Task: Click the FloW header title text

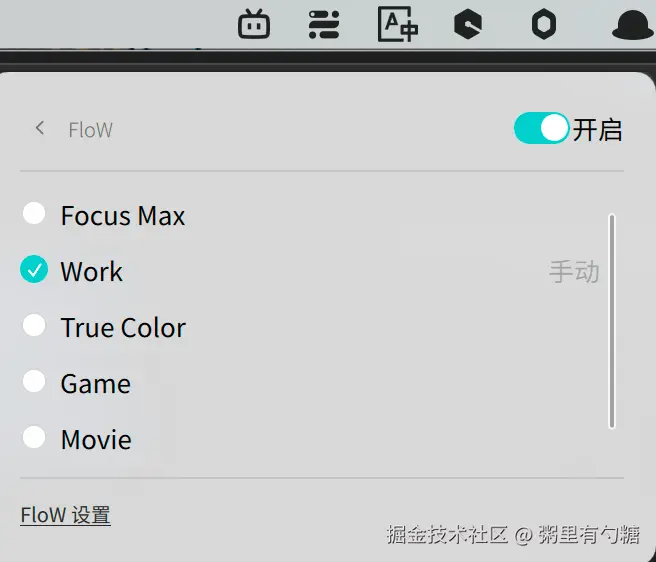Action: click(x=90, y=130)
